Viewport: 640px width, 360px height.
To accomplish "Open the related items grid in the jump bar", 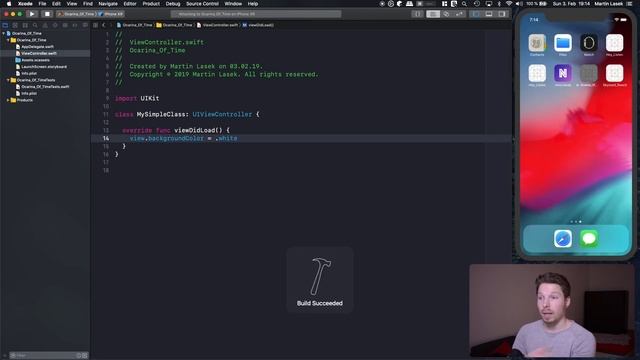I will tap(96, 25).
